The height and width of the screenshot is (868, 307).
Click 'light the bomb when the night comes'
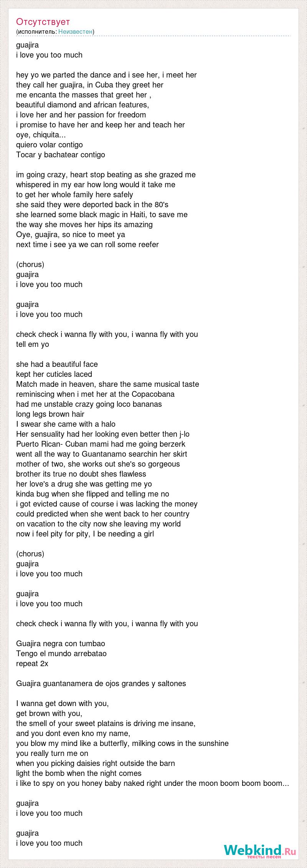click(79, 773)
